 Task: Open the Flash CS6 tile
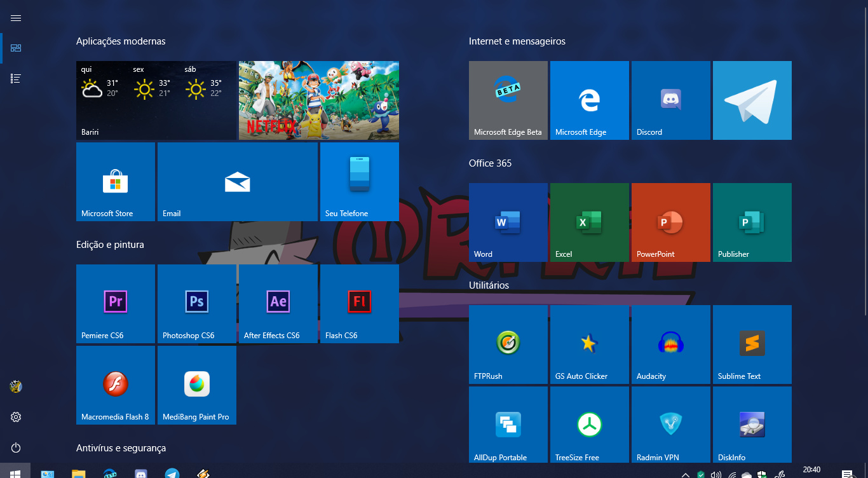(360, 304)
